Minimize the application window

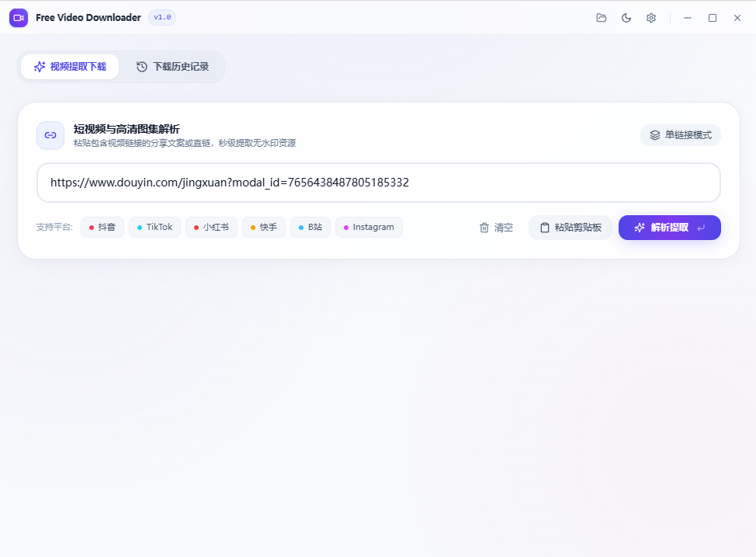coord(688,18)
